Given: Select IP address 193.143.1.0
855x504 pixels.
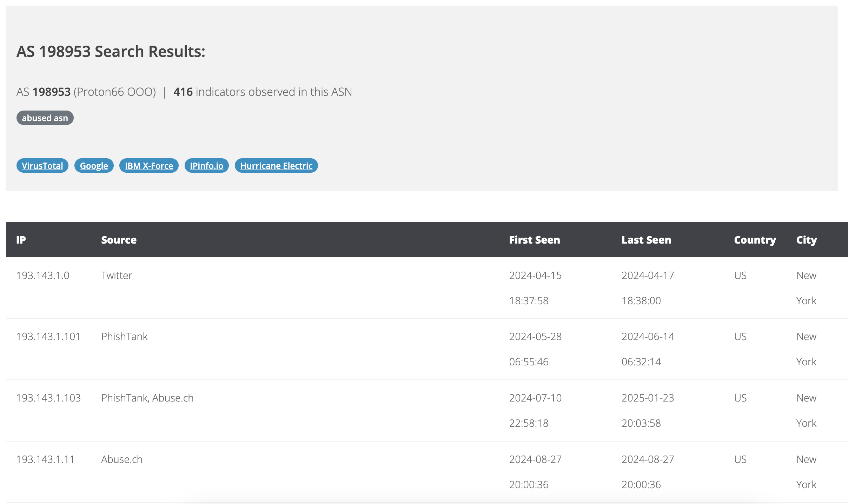Looking at the screenshot, I should pos(43,276).
